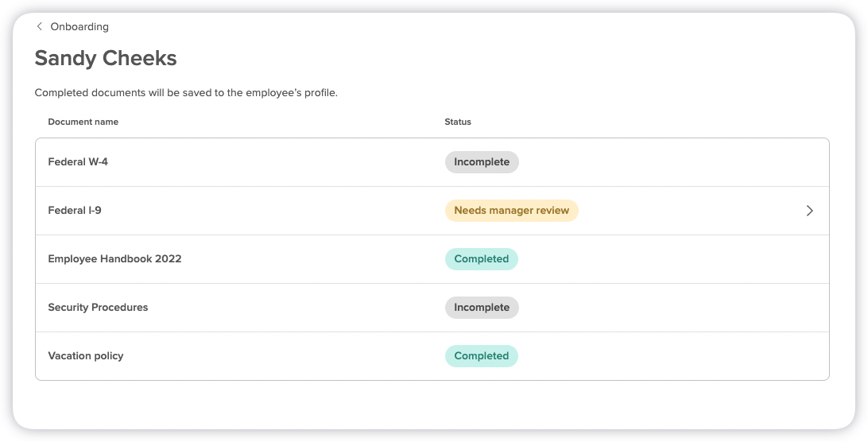The image size is (868, 442).
Task: Click the back chevron beside Onboarding
Action: tap(40, 26)
